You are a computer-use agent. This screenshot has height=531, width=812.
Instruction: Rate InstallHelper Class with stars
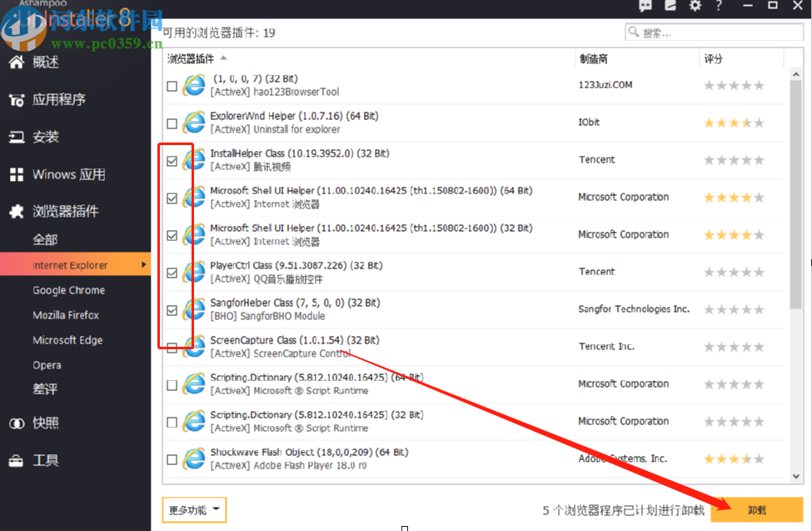click(x=734, y=160)
